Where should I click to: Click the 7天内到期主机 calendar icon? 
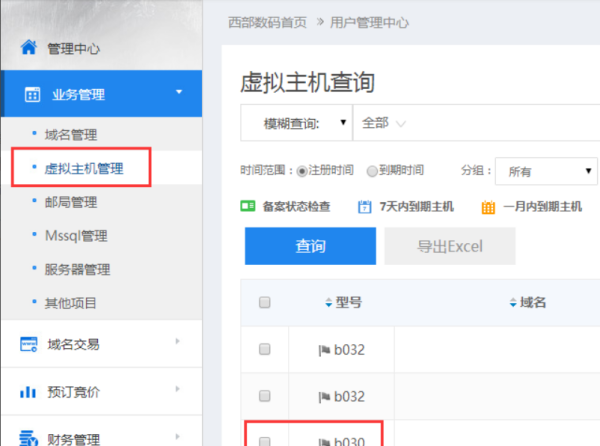[364, 207]
